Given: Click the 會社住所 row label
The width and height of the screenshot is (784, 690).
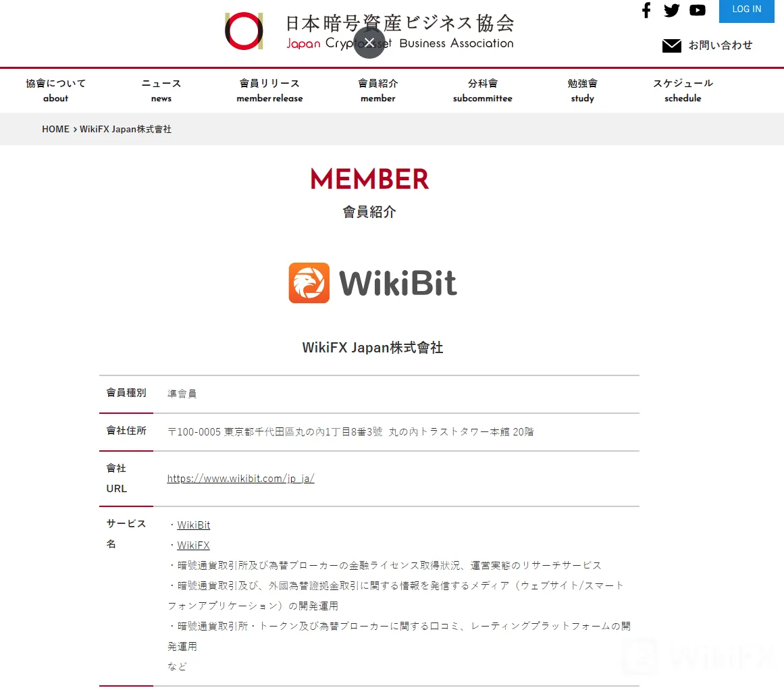Looking at the screenshot, I should click(126, 431).
